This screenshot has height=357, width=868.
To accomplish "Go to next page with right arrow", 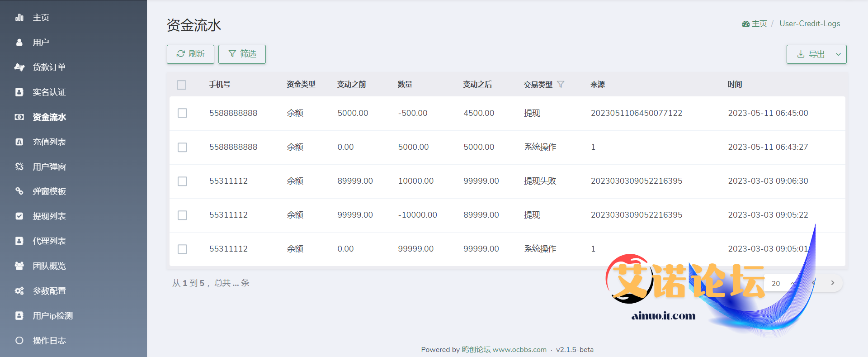I will (833, 283).
